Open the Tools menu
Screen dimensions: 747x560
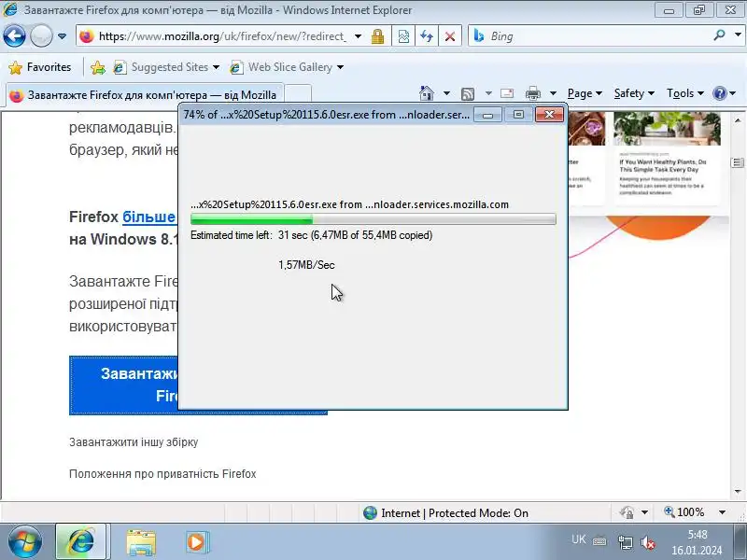[x=685, y=93]
